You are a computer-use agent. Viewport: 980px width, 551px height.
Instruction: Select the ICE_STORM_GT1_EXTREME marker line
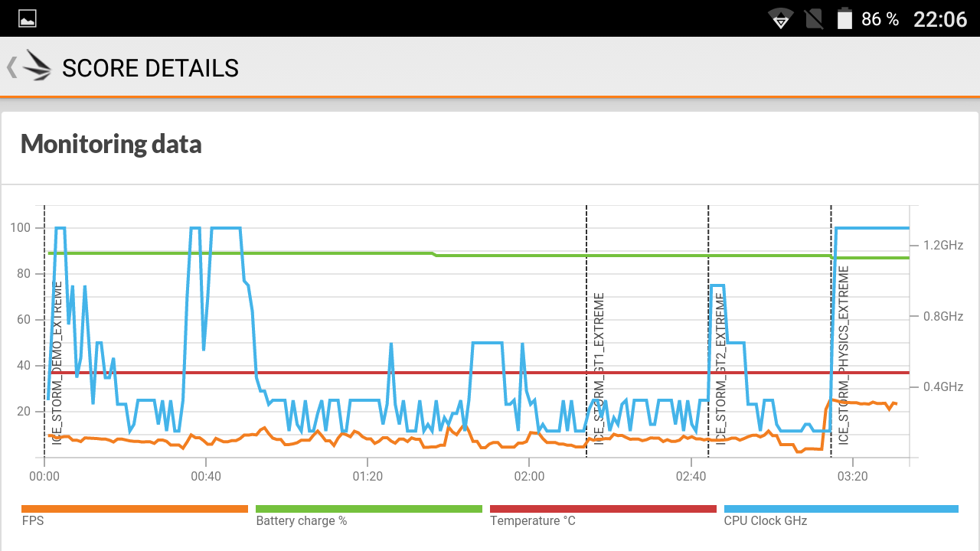(x=586, y=331)
